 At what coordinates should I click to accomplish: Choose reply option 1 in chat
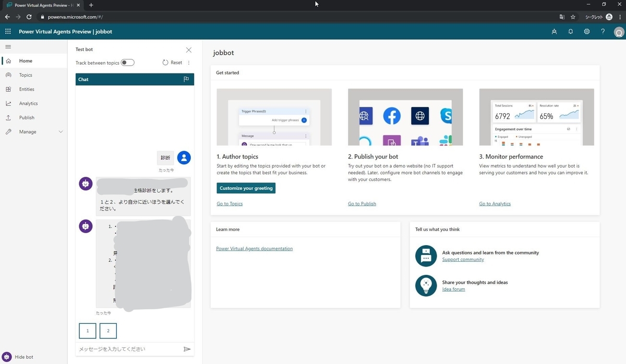pyautogui.click(x=88, y=331)
